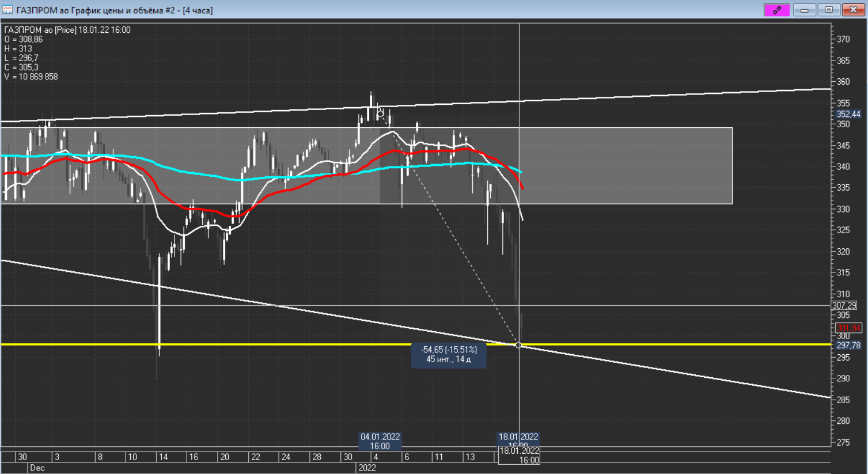Close the Gazprom chart window
Screen dimensions: 868x474
[853, 10]
